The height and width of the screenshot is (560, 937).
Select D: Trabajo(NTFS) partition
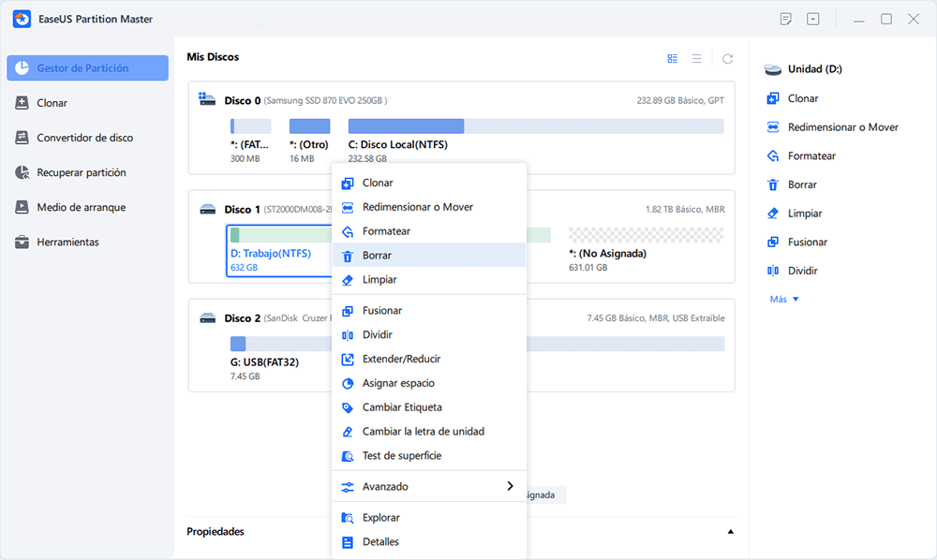click(278, 251)
